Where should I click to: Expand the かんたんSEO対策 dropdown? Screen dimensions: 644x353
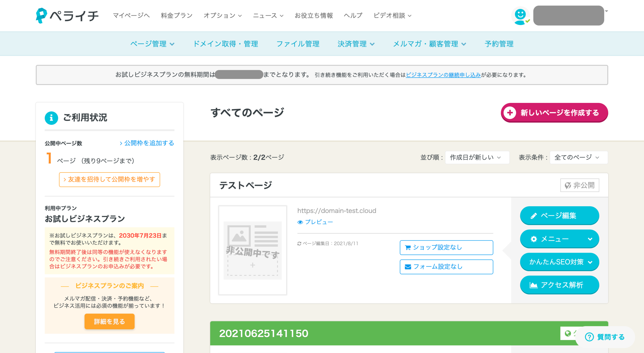point(559,262)
